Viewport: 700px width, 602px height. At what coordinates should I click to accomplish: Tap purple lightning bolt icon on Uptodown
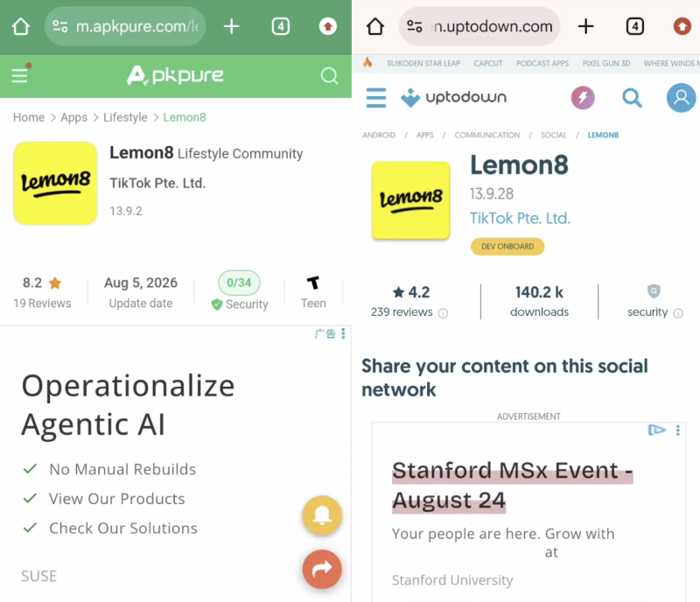pos(583,97)
